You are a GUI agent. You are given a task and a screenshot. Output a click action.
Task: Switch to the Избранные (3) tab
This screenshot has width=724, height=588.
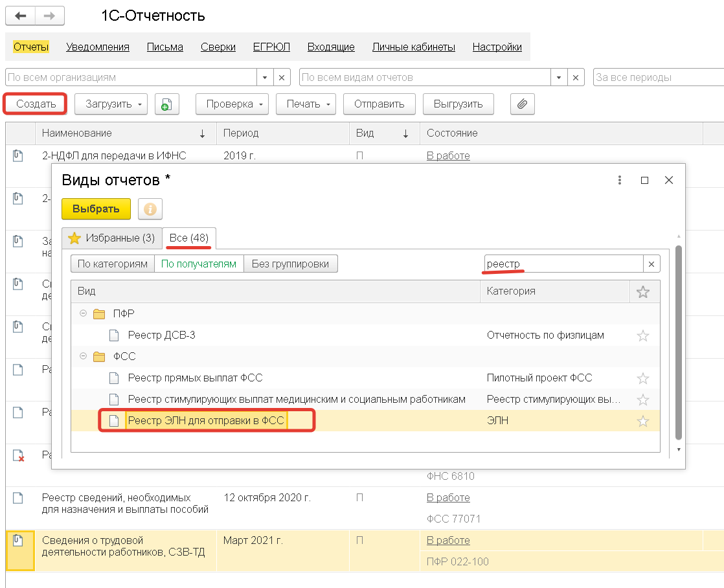pos(111,238)
